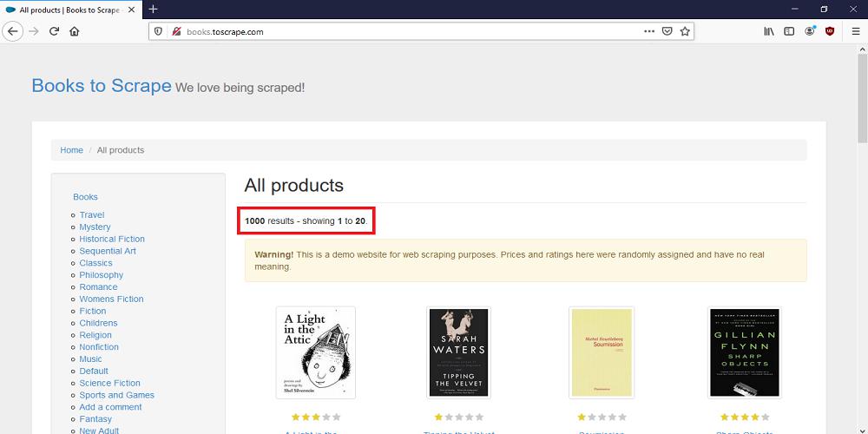Reload the current page
868x434 pixels.
[54, 31]
